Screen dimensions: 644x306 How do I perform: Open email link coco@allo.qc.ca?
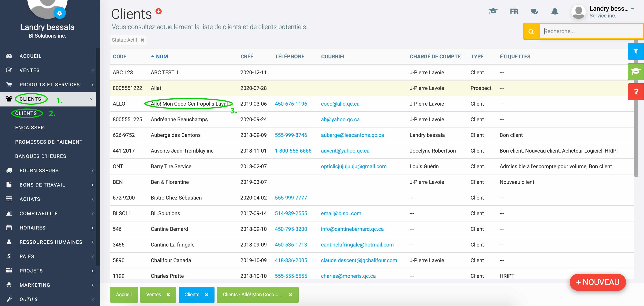pyautogui.click(x=340, y=104)
